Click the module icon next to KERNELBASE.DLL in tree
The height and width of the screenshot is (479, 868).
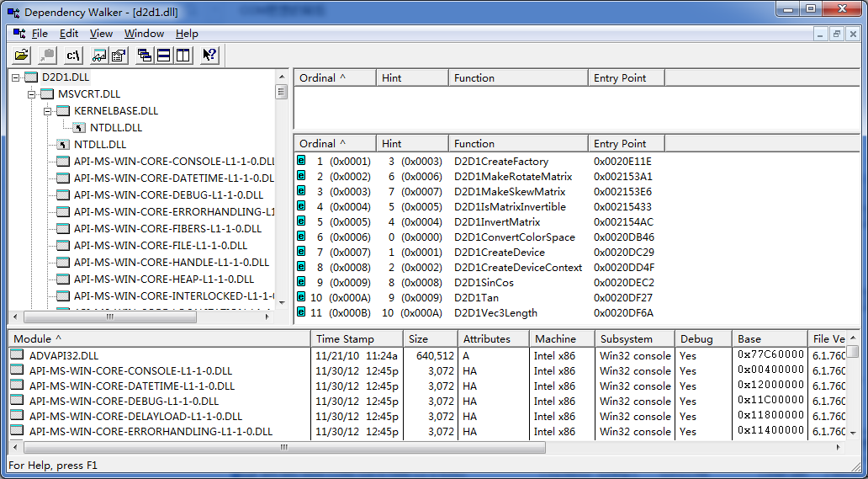63,111
